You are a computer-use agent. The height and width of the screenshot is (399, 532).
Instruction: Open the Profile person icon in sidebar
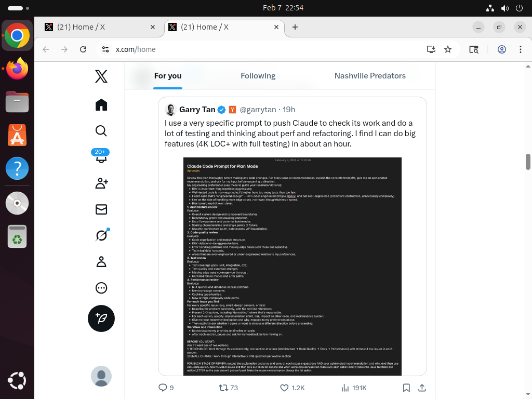101,261
